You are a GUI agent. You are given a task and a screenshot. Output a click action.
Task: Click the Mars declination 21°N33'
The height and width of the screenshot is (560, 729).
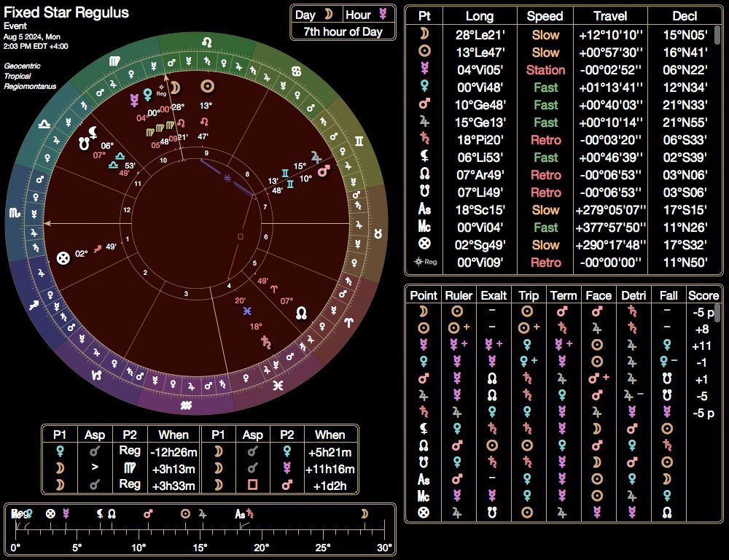[685, 105]
